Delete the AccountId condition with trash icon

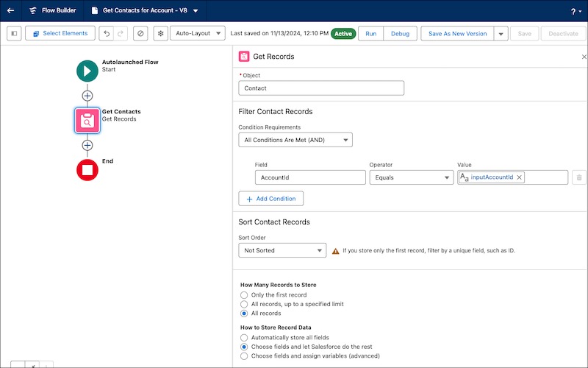pyautogui.click(x=579, y=177)
